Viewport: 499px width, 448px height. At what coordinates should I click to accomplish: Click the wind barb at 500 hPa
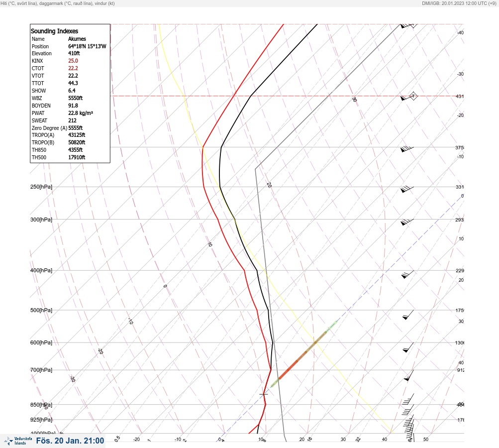pos(408,315)
